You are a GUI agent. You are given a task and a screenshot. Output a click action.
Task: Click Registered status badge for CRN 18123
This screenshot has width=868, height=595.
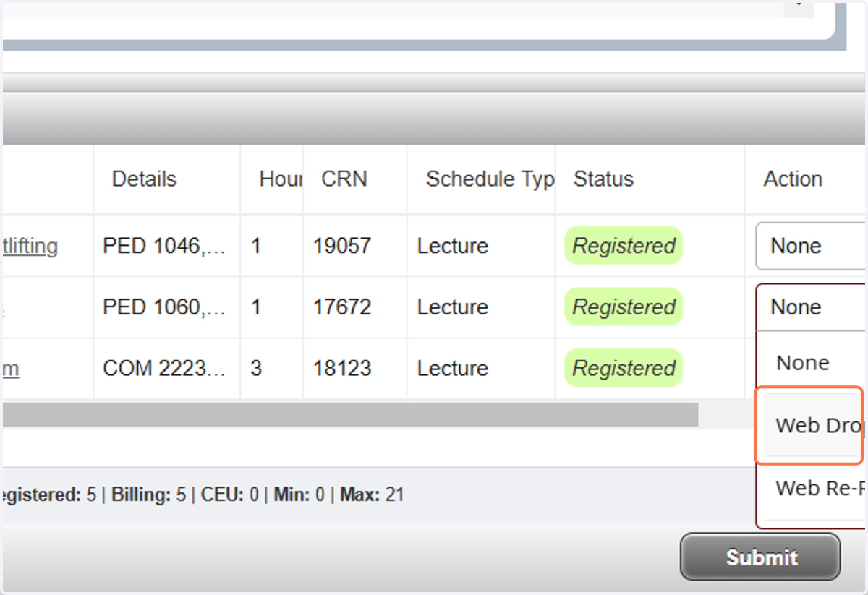click(x=624, y=369)
